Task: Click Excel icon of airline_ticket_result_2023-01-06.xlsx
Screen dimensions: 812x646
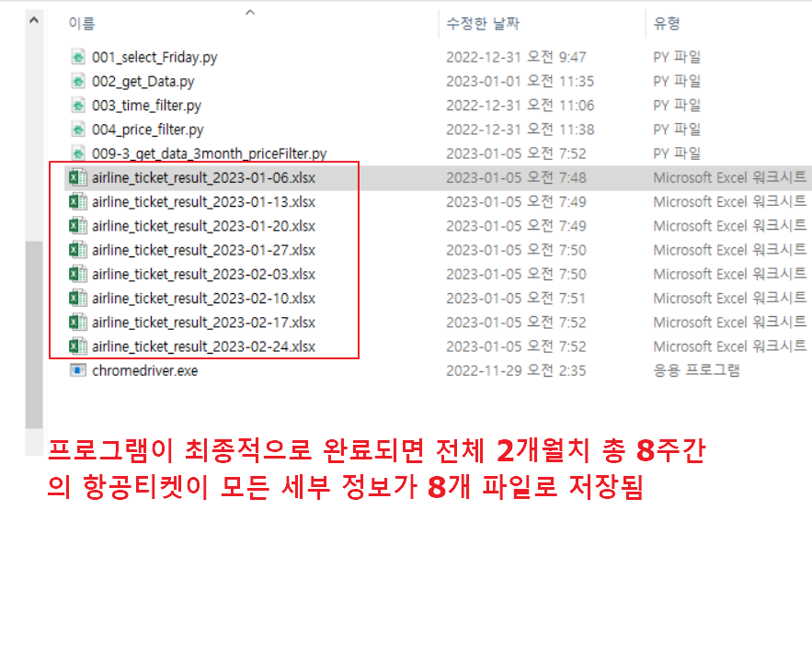Action: [x=77, y=177]
